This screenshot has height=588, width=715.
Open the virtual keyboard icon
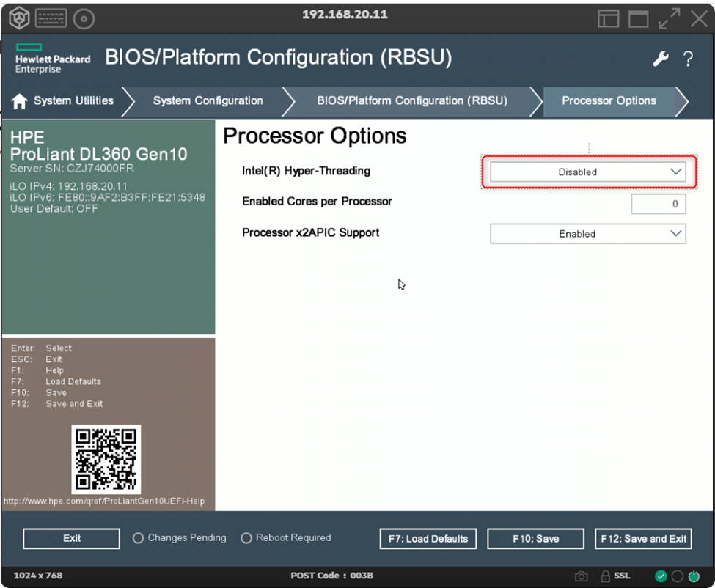[x=51, y=18]
